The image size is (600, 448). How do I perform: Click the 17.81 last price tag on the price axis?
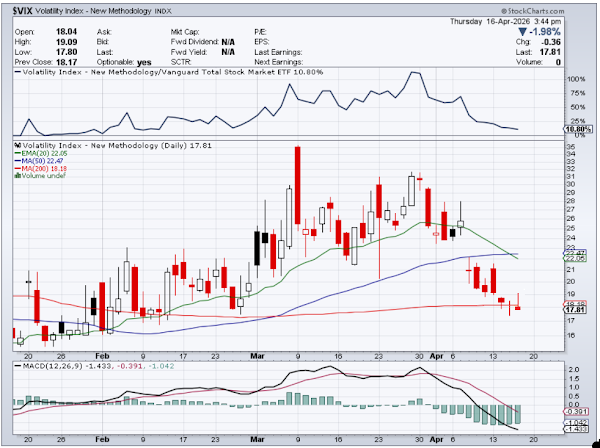(575, 310)
